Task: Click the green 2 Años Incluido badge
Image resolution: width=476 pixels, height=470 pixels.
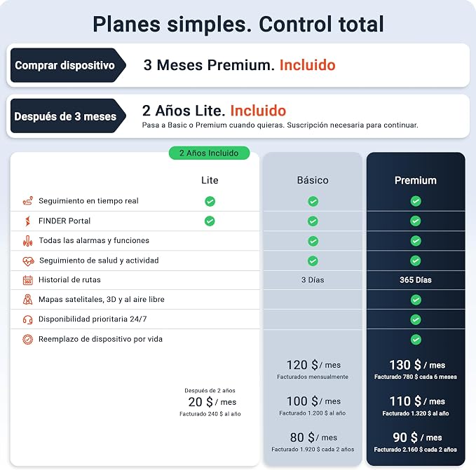Action: 209,153
